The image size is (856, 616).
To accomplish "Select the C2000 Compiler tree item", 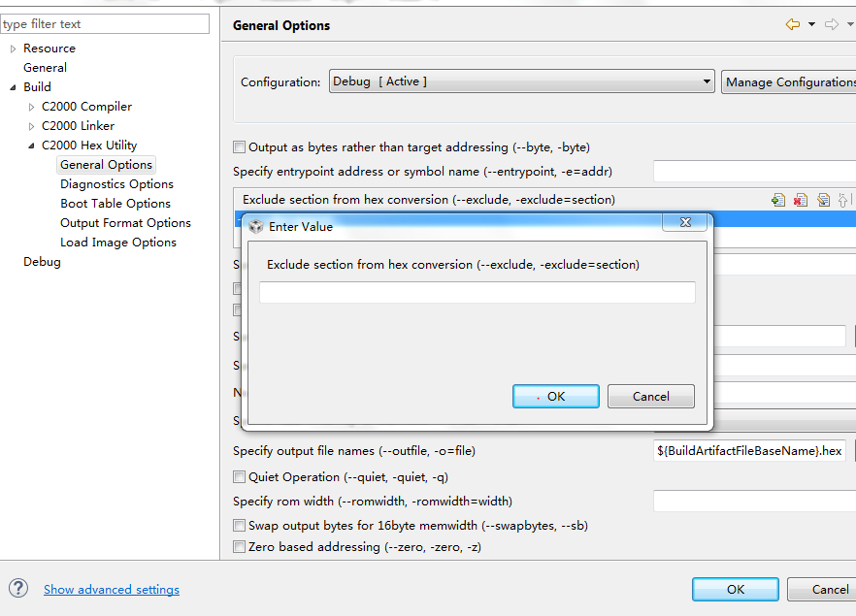I will pyautogui.click(x=86, y=107).
